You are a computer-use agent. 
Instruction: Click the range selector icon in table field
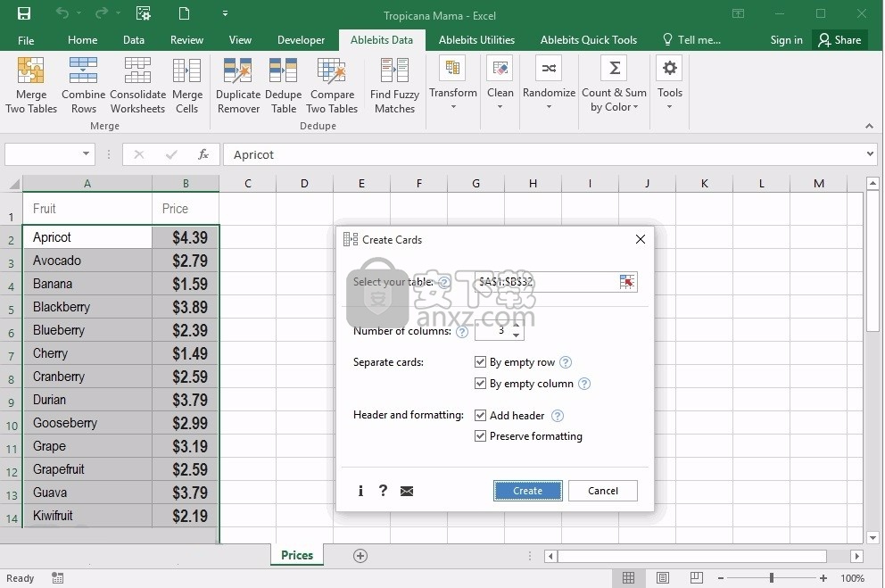(627, 282)
